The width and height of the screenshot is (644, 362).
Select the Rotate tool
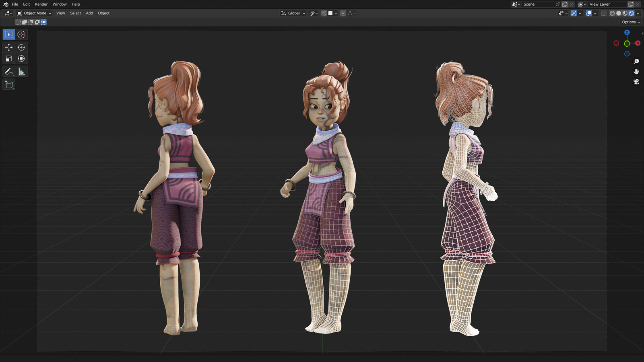click(21, 47)
